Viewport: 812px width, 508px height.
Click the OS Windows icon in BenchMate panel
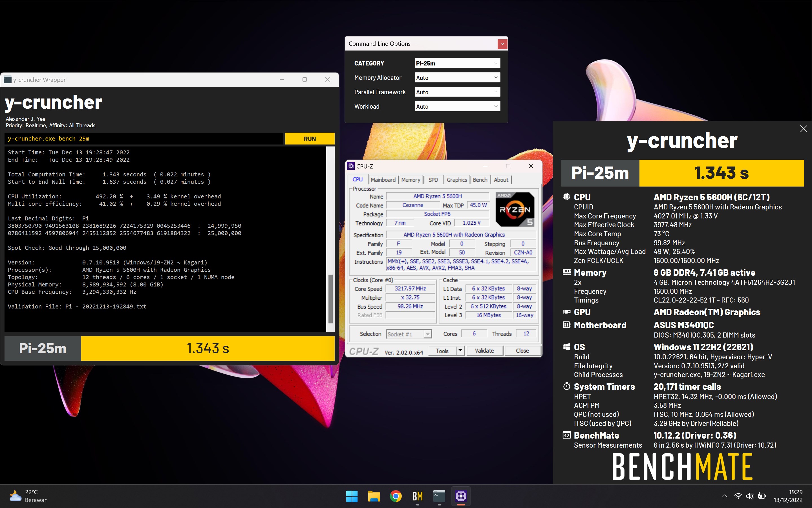click(566, 347)
